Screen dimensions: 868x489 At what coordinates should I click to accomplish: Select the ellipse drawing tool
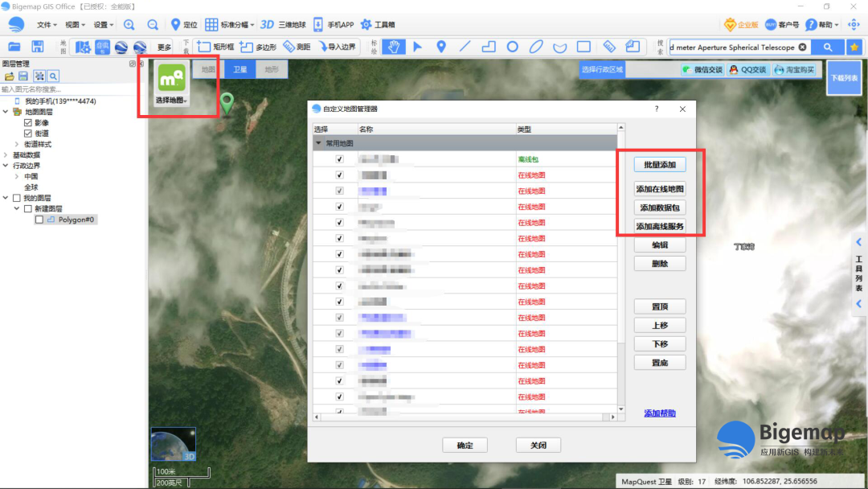click(x=536, y=47)
